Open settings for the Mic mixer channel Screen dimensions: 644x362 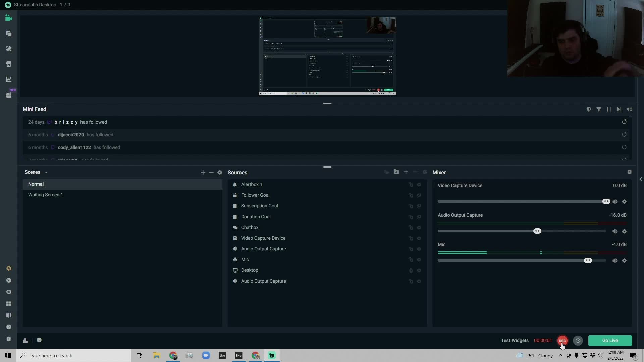[x=624, y=261]
